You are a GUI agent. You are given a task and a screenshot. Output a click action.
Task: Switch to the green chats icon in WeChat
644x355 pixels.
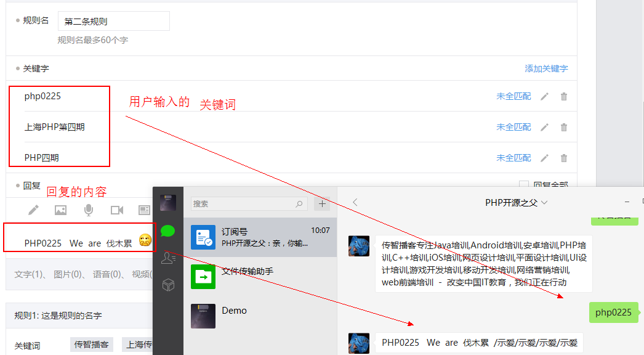pyautogui.click(x=168, y=231)
